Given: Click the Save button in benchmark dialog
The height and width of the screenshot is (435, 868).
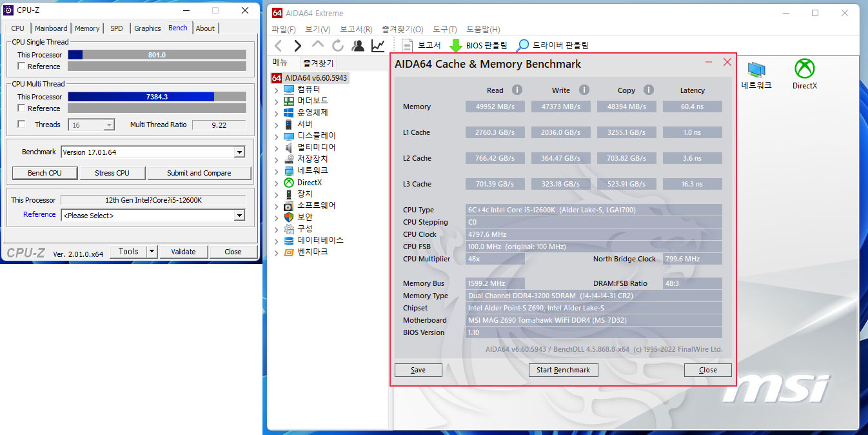Looking at the screenshot, I should point(418,370).
